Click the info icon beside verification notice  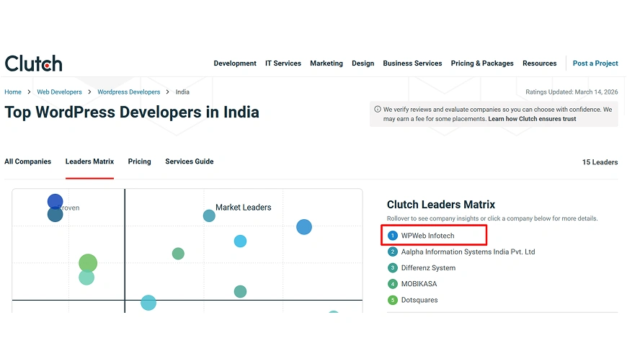(377, 110)
